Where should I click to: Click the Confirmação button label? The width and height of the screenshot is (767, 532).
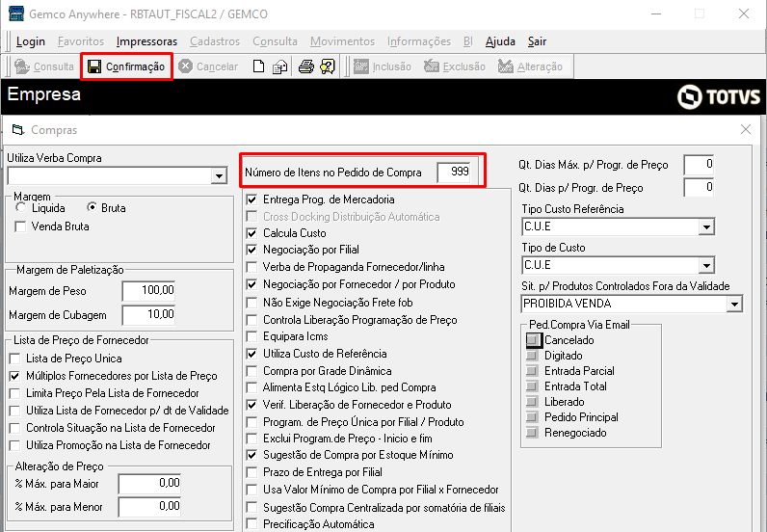coord(135,66)
